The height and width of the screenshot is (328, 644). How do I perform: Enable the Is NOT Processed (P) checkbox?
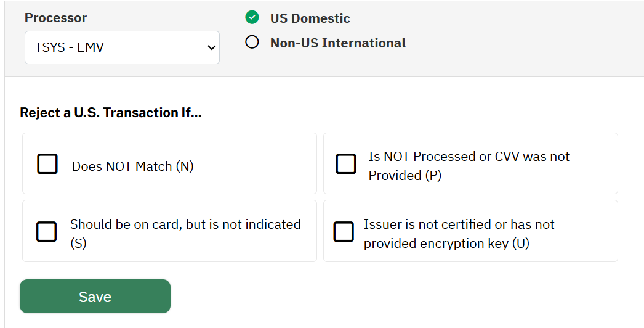coord(346,164)
